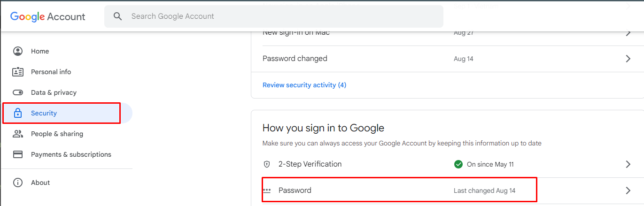
Task: Open the Security menu item
Action: [x=44, y=113]
